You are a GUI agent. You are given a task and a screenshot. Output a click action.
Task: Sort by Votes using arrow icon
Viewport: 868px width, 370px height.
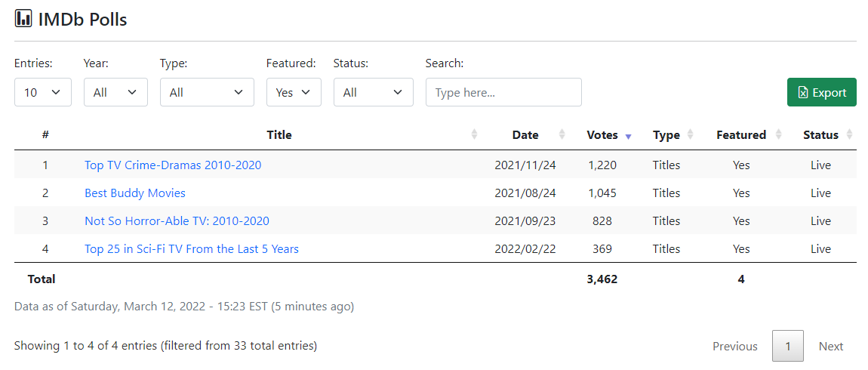point(628,136)
